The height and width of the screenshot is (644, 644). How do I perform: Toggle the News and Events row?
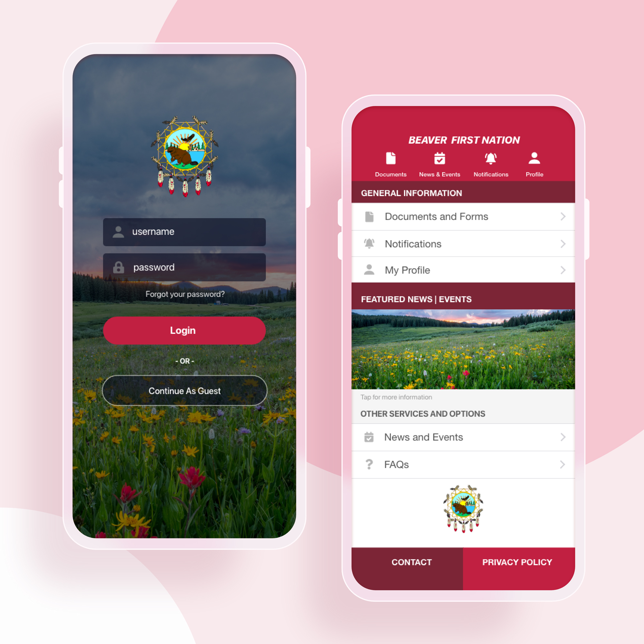pyautogui.click(x=463, y=436)
